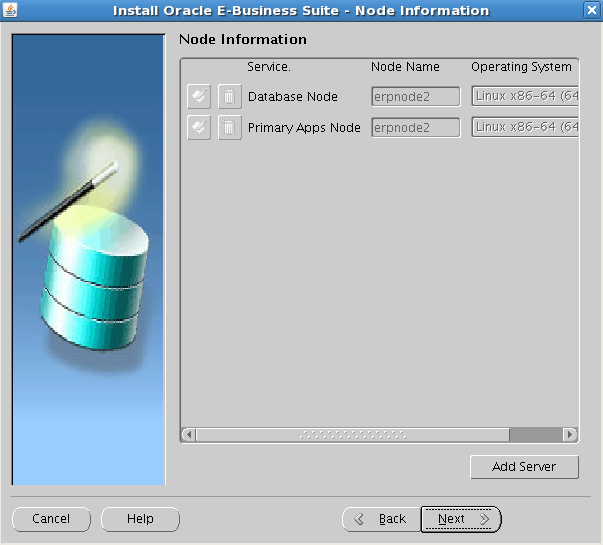Click Primary Apps Node operating system field
Screen dimensions: 603x545
coord(525,127)
